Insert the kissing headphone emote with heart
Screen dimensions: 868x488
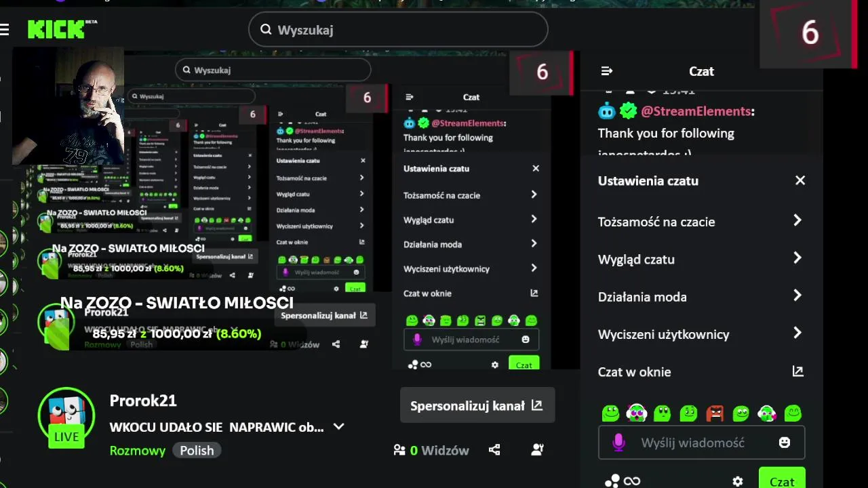tap(767, 413)
